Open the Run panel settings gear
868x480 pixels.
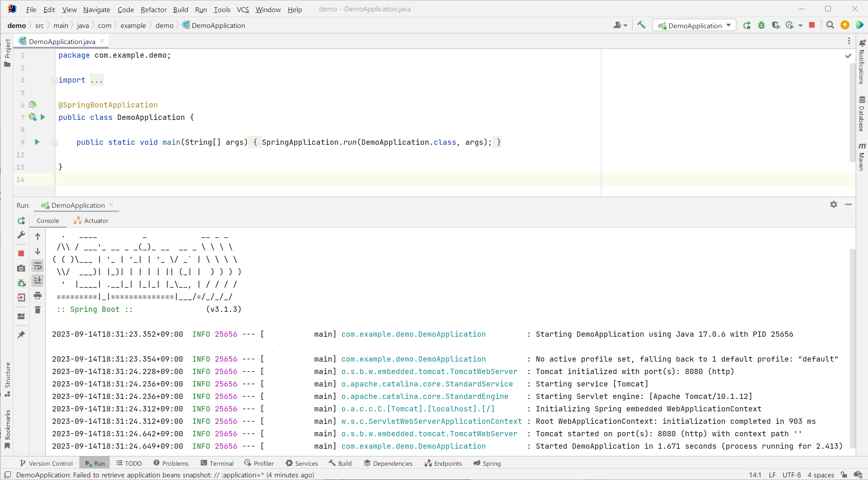833,204
